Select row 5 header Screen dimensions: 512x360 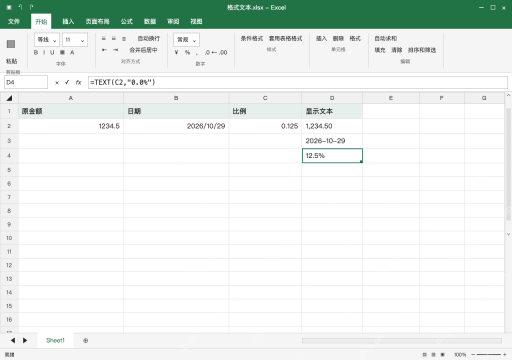[x=9, y=170]
